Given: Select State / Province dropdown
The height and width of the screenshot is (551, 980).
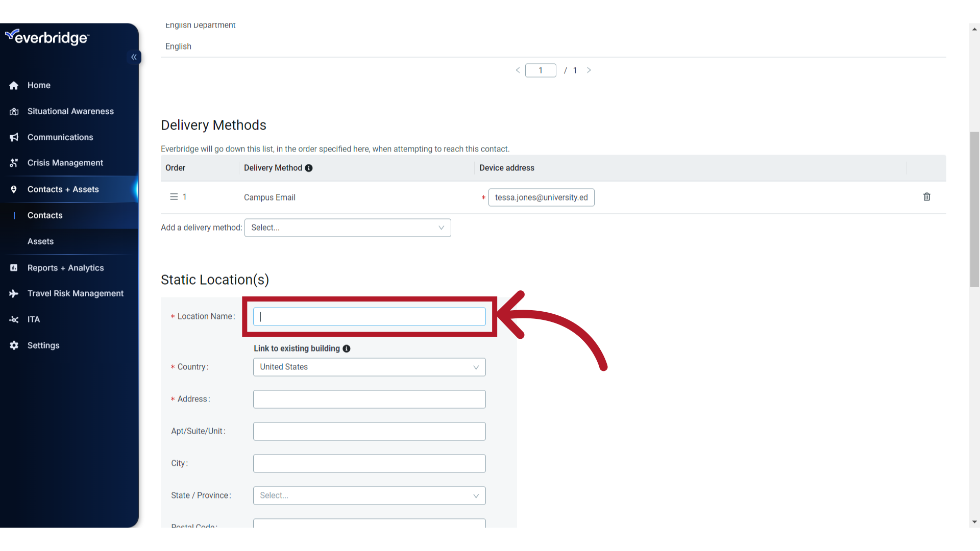Looking at the screenshot, I should point(370,495).
